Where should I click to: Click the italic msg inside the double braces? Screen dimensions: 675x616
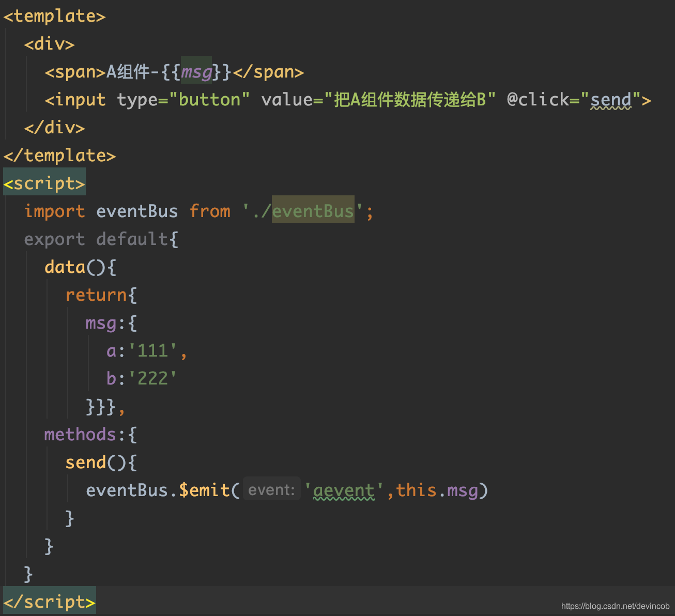tap(196, 72)
